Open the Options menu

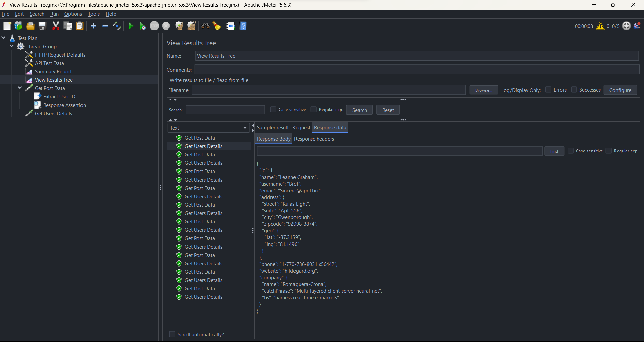(73, 14)
